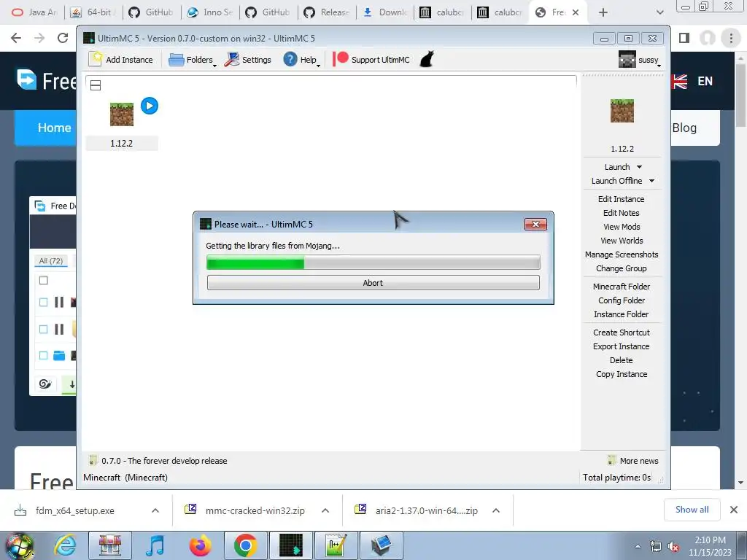Switch to the 64-bit browser tab

pyautogui.click(x=93, y=12)
